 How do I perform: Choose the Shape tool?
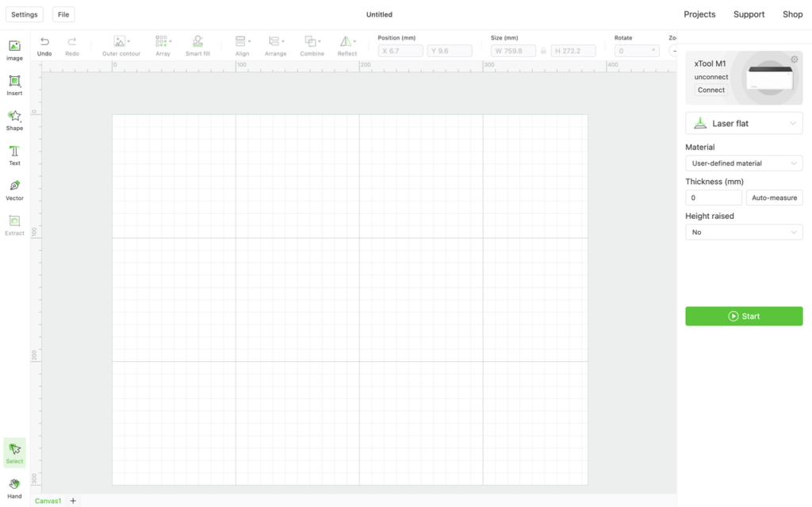(x=14, y=120)
